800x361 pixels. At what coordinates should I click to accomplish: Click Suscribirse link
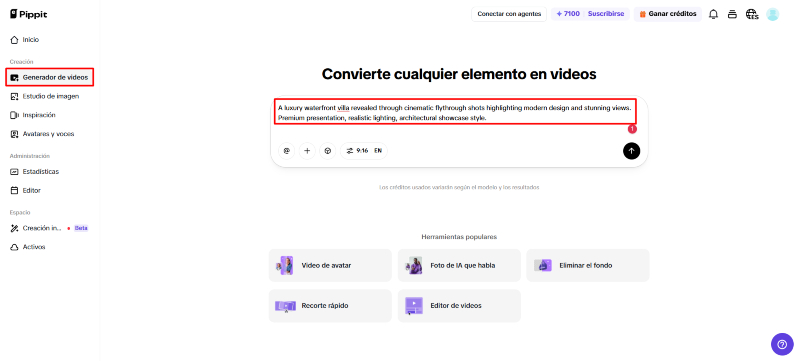pos(606,14)
